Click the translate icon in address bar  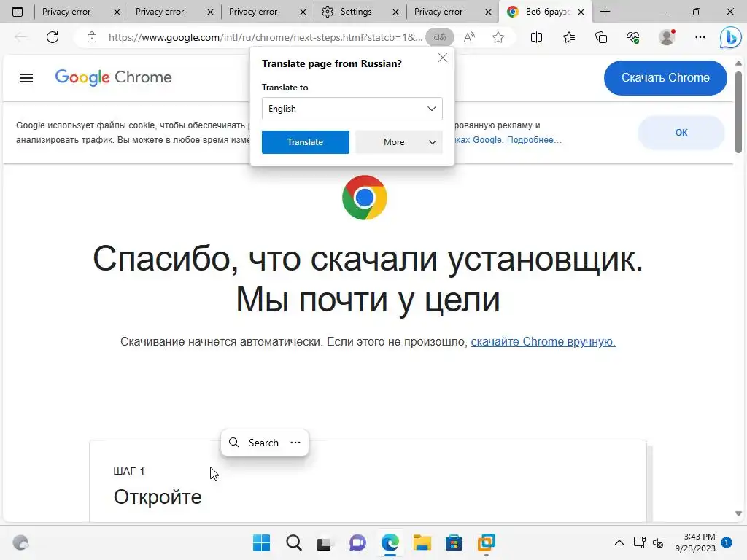[440, 37]
